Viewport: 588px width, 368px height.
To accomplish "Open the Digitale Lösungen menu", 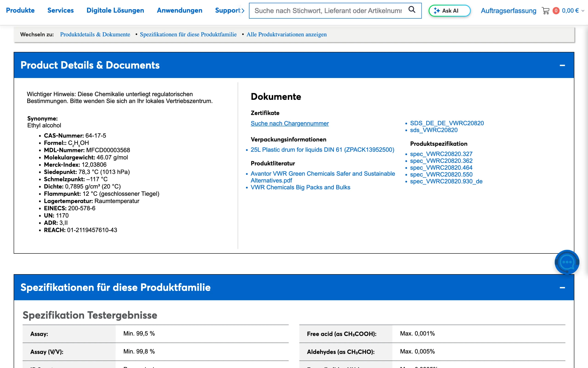I will pyautogui.click(x=115, y=11).
